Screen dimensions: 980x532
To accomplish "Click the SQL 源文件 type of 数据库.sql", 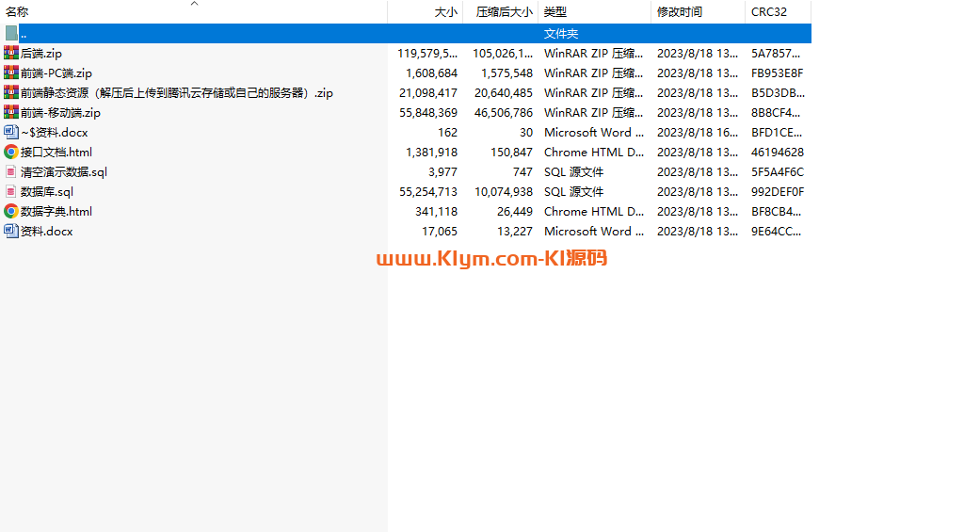I will pos(573,192).
